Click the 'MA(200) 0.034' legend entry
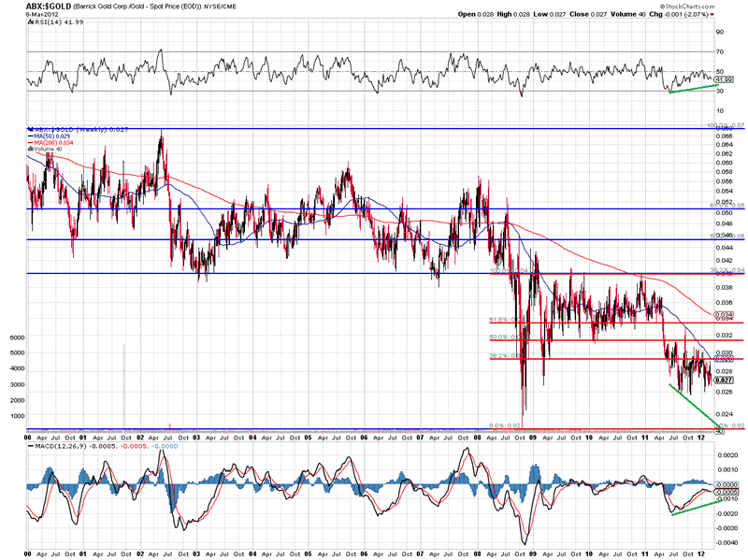This screenshot has height=560, width=748. [54, 143]
